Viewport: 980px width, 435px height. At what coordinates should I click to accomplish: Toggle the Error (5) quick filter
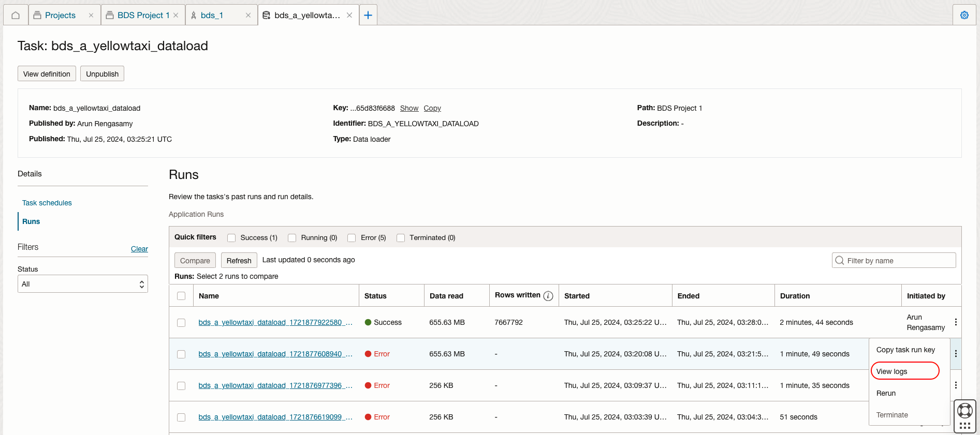click(352, 238)
